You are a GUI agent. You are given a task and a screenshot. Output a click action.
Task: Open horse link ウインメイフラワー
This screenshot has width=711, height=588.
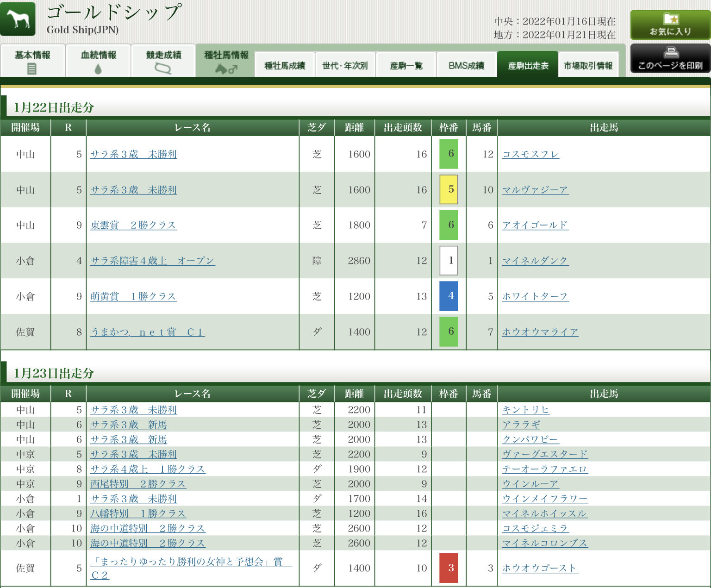click(545, 499)
